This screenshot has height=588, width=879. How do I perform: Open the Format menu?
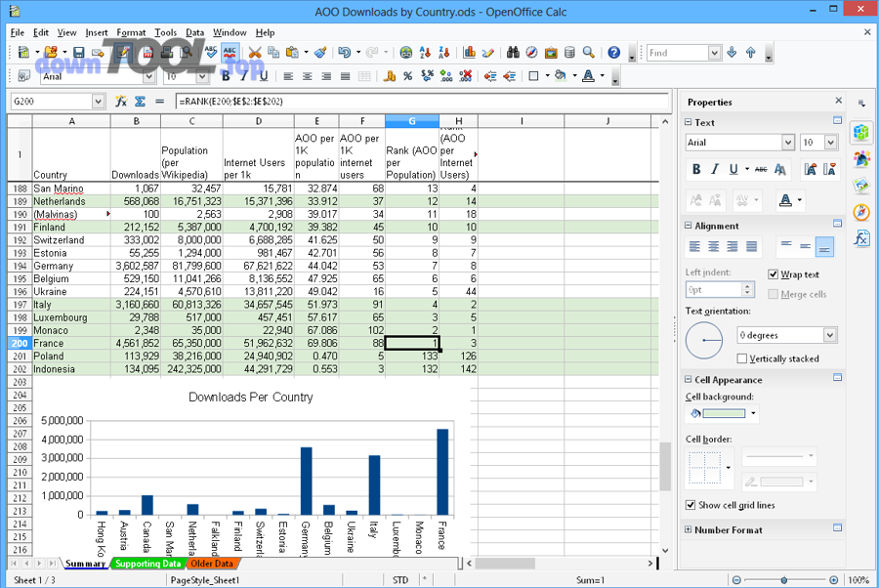click(x=131, y=32)
